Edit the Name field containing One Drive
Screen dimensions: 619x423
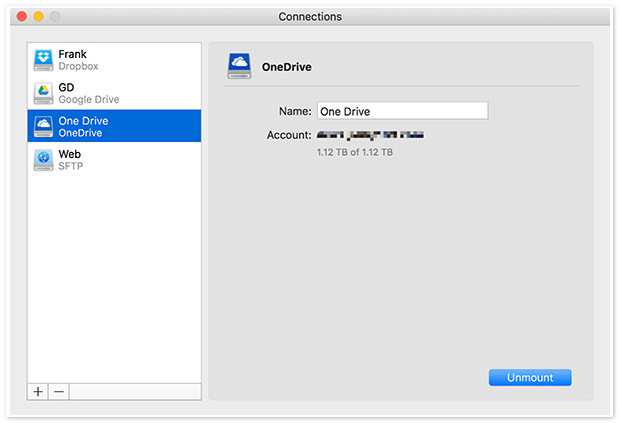coord(403,111)
